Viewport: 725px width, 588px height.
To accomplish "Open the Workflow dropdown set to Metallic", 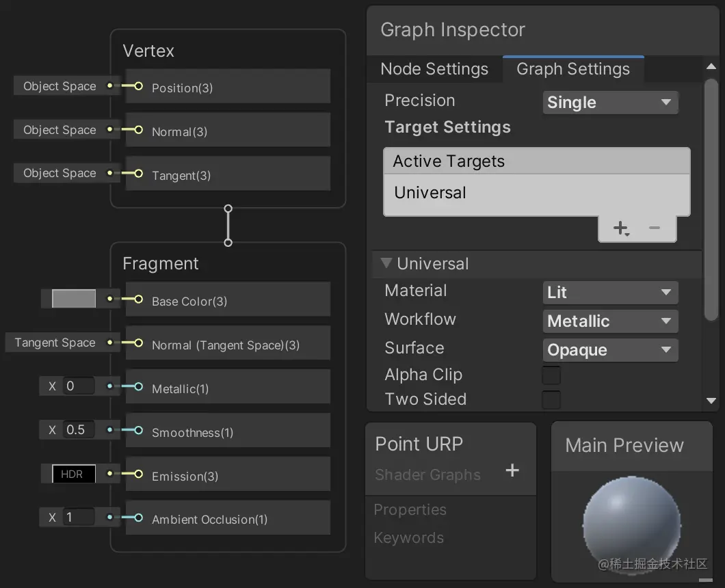I will pyautogui.click(x=610, y=321).
